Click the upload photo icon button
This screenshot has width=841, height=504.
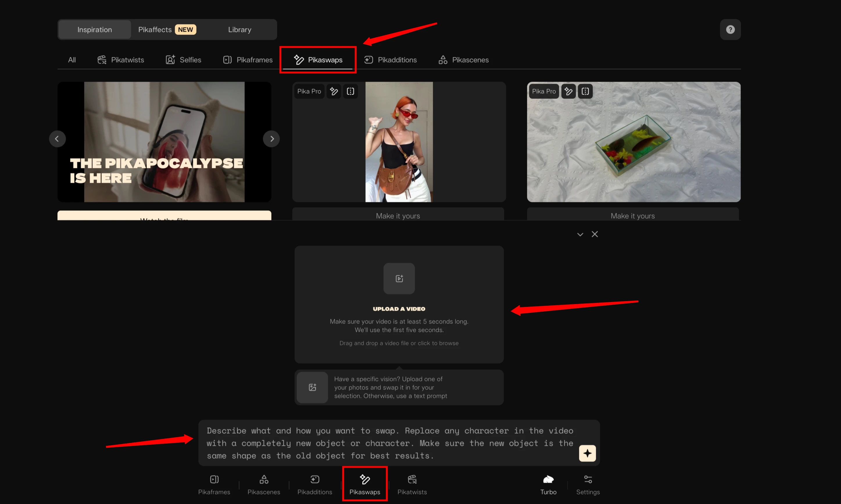pos(312,387)
